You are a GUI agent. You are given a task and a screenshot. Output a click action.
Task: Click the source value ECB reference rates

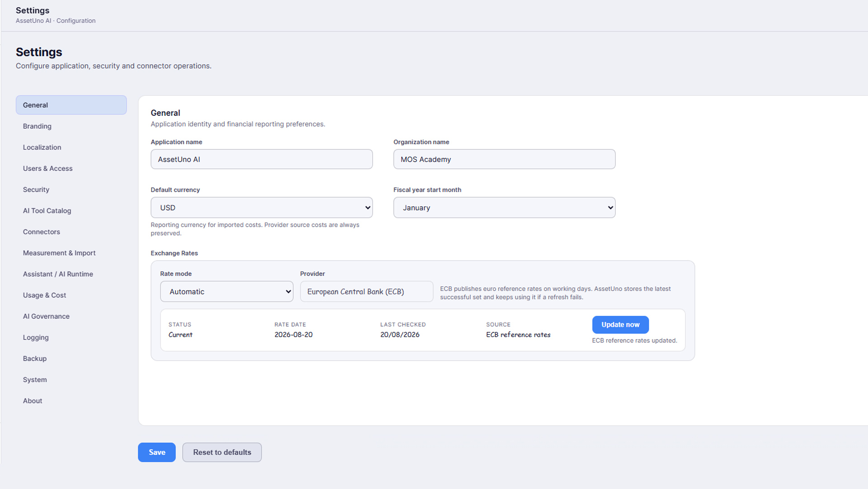[518, 335]
